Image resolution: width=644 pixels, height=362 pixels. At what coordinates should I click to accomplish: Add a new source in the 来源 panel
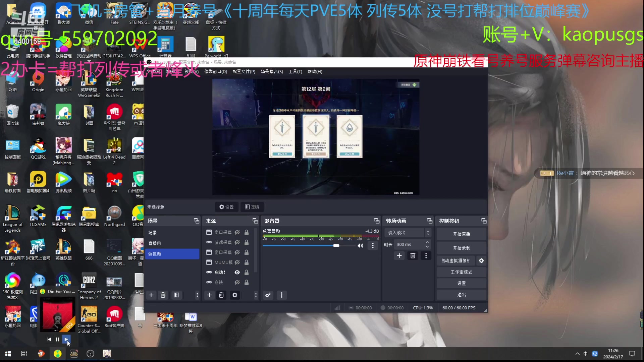[209, 295]
